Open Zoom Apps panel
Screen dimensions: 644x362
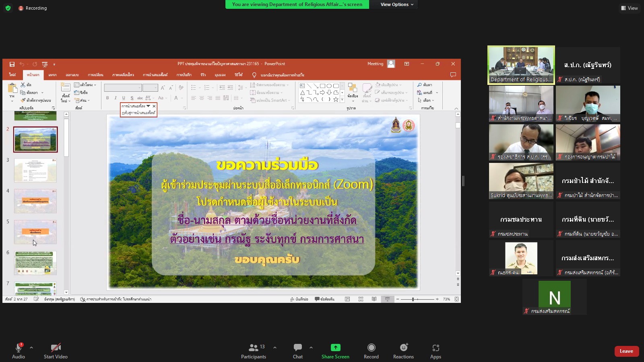tap(436, 351)
